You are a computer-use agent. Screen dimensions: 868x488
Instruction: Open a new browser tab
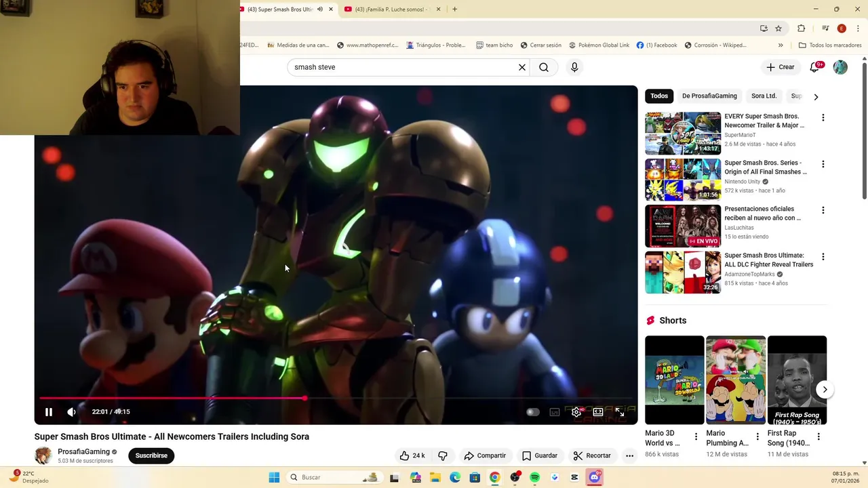click(454, 9)
